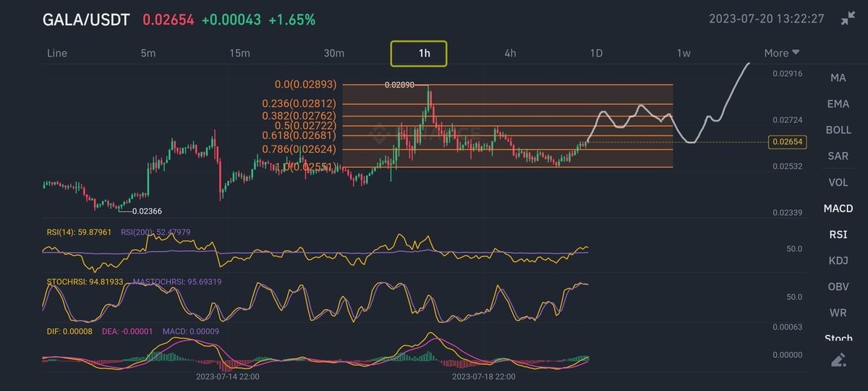Viewport: 868px width, 391px height.
Task: Select the 15m timeframe
Action: click(x=239, y=53)
